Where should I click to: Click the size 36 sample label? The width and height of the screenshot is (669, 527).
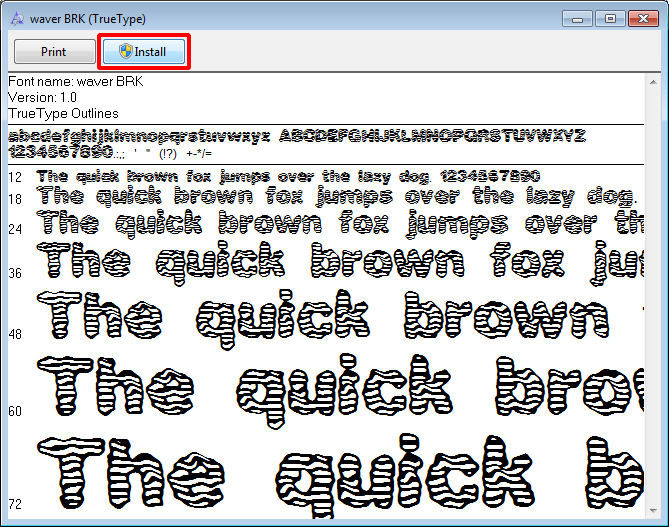coord(15,273)
